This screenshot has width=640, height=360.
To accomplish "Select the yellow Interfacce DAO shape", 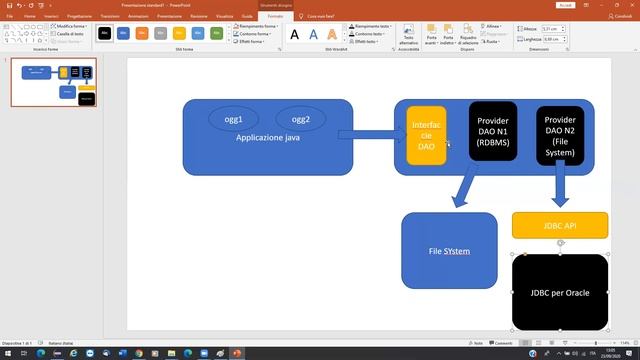I will (426, 136).
